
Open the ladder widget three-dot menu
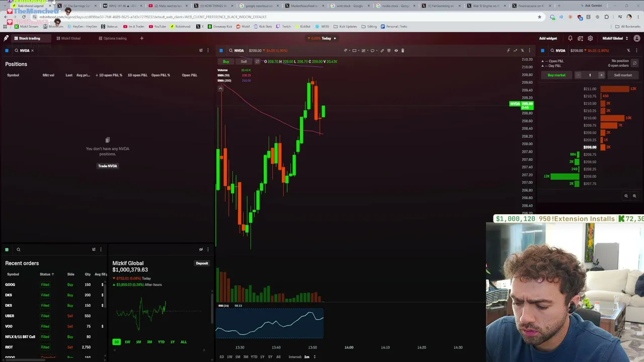[x=636, y=50]
